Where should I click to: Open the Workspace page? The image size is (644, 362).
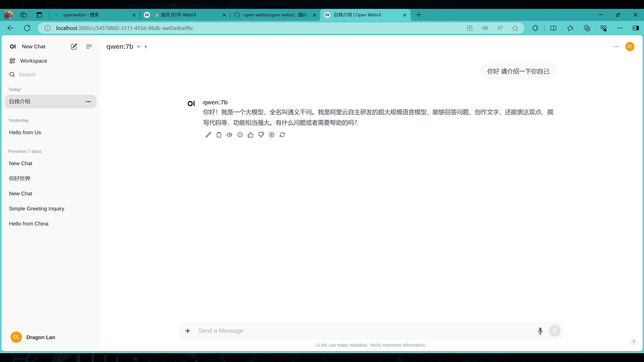coord(33,61)
